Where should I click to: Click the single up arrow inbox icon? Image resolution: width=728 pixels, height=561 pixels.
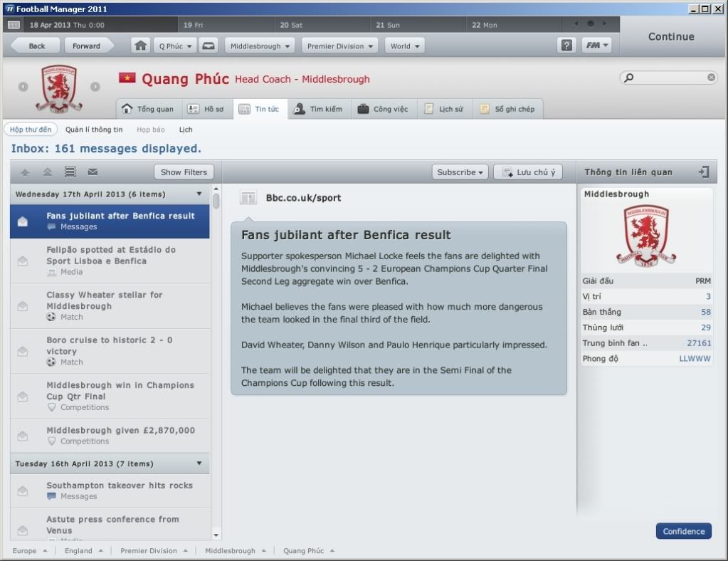[x=25, y=172]
